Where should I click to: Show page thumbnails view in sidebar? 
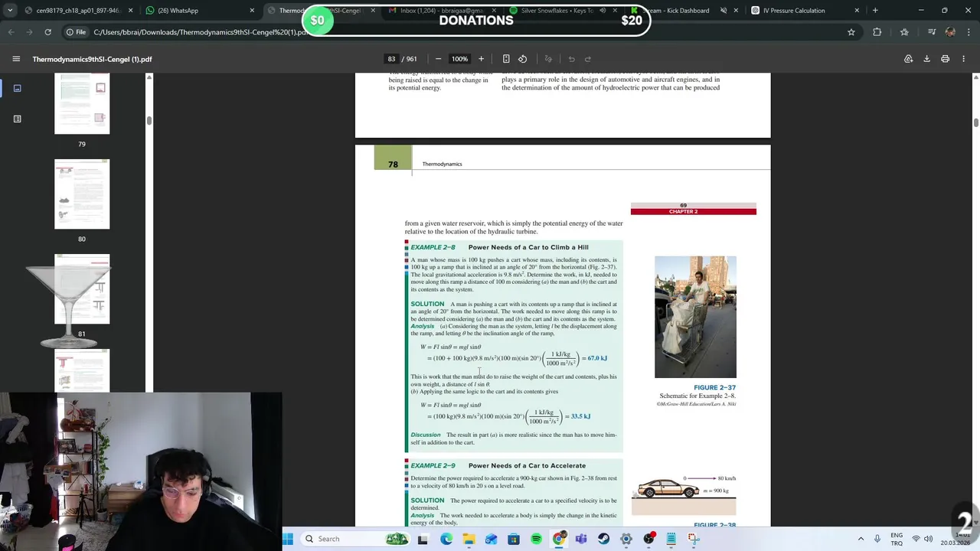(x=17, y=88)
